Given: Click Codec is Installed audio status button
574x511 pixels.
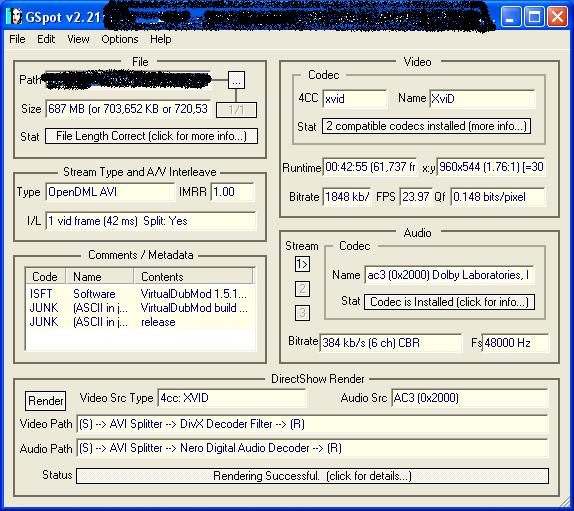Looking at the screenshot, I should (449, 302).
